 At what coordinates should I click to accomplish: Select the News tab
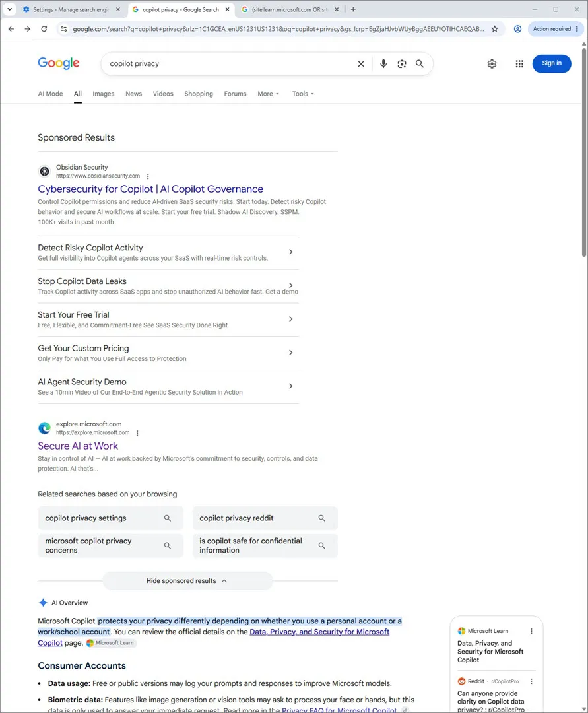point(133,94)
